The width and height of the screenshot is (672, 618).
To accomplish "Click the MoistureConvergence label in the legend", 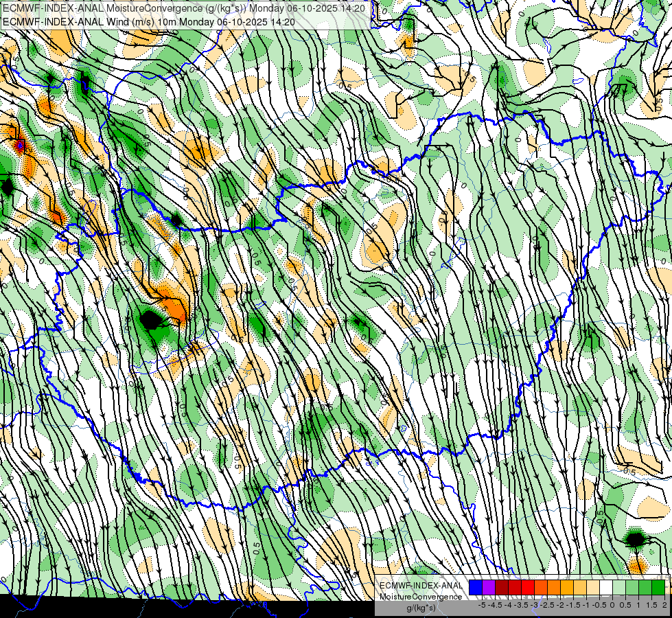I will coord(421,597).
